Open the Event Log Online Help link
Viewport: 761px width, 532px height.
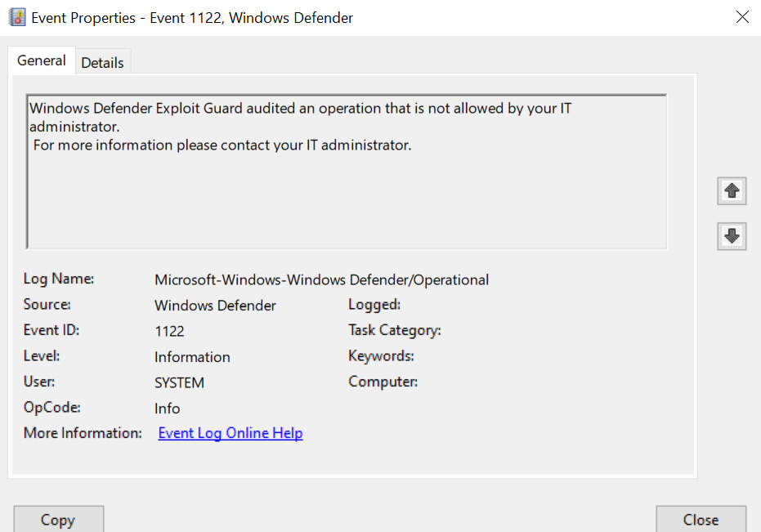pos(231,433)
